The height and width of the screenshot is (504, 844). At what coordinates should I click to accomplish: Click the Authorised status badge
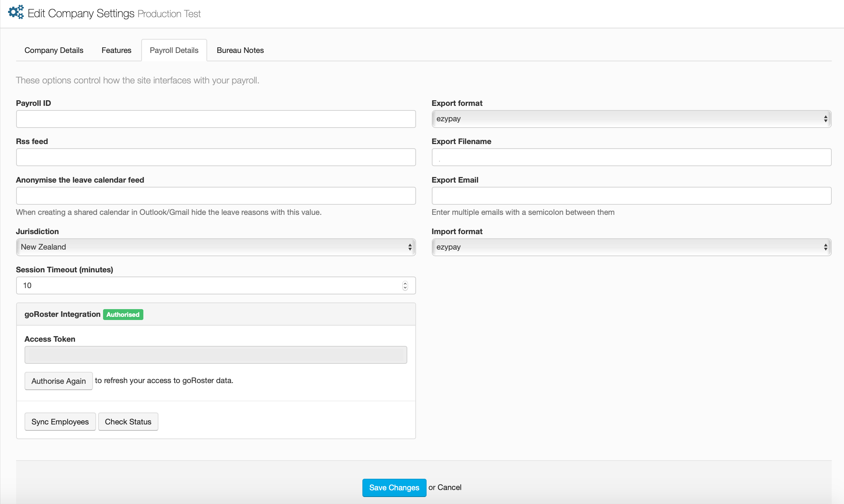click(x=123, y=314)
